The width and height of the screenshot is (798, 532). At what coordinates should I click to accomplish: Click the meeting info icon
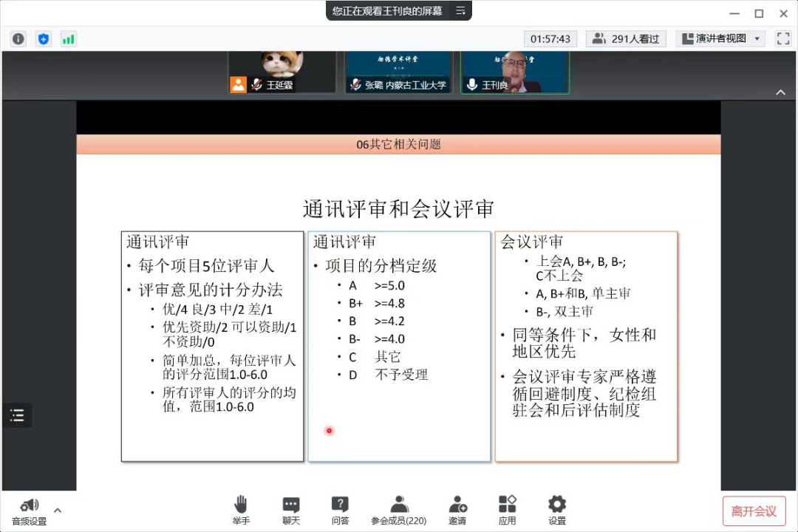18,39
